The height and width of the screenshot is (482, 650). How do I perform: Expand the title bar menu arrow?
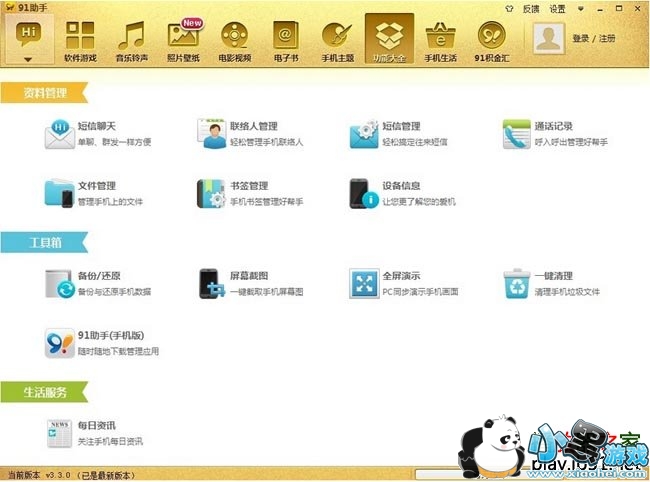pyautogui.click(x=581, y=8)
